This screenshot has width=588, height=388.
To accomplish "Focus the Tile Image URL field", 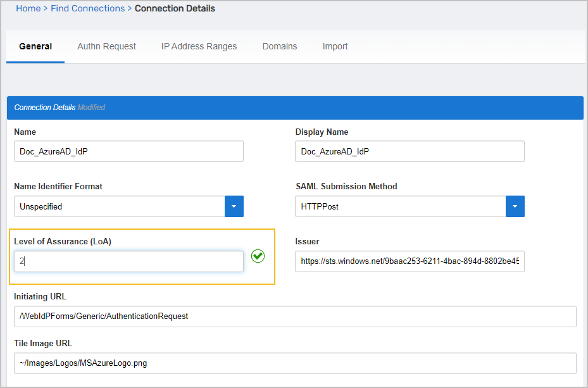I will [x=295, y=363].
